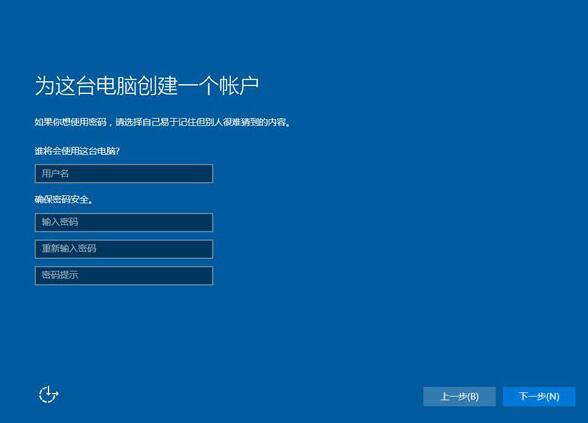Place cursor in first text box for account name
The image size is (588, 423).
(x=124, y=173)
